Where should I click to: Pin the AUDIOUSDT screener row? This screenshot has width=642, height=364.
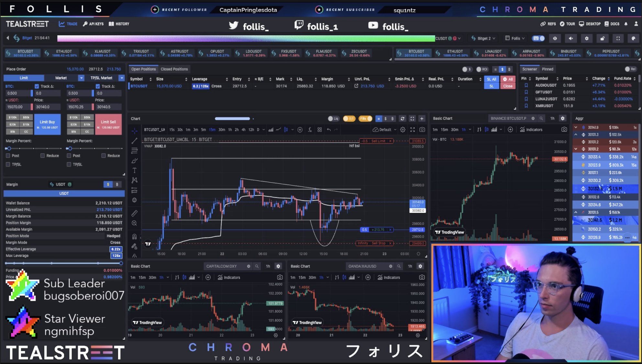526,85
